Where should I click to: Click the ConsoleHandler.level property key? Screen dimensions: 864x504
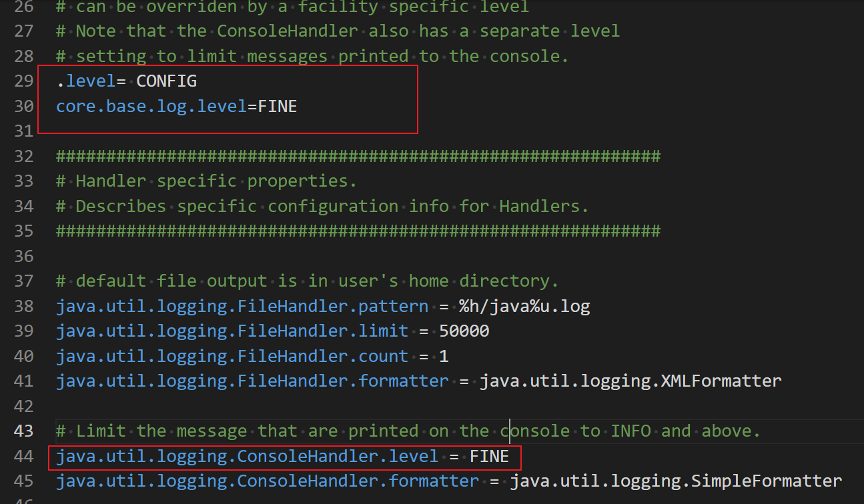tap(248, 456)
